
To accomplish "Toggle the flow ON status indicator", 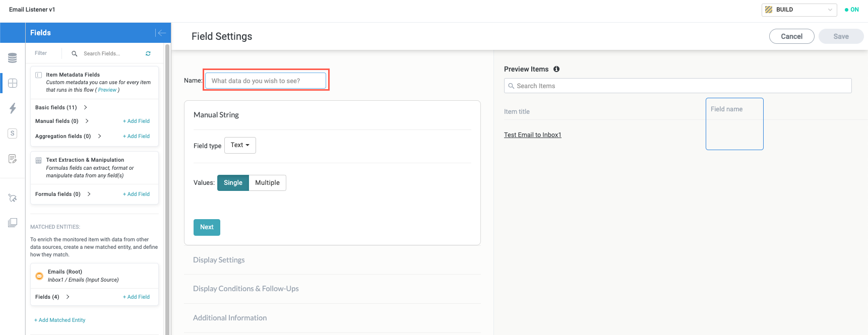I will tap(852, 10).
